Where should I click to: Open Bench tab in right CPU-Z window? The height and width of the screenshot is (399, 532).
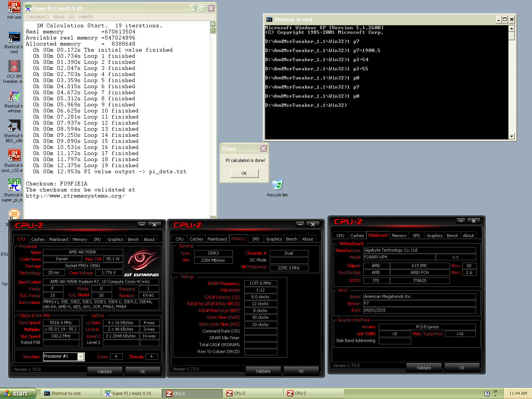[x=453, y=236]
